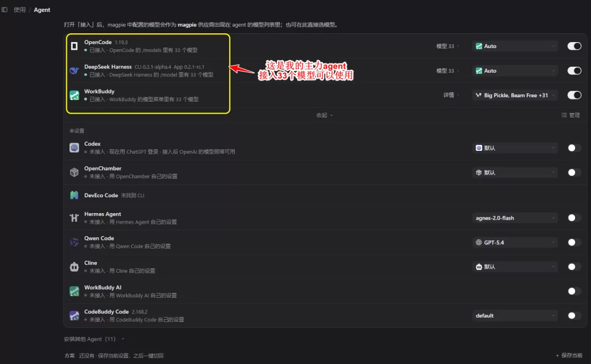Open the DeepSeek Harness Auto model dropdown
The image size is (591, 364).
(515, 71)
